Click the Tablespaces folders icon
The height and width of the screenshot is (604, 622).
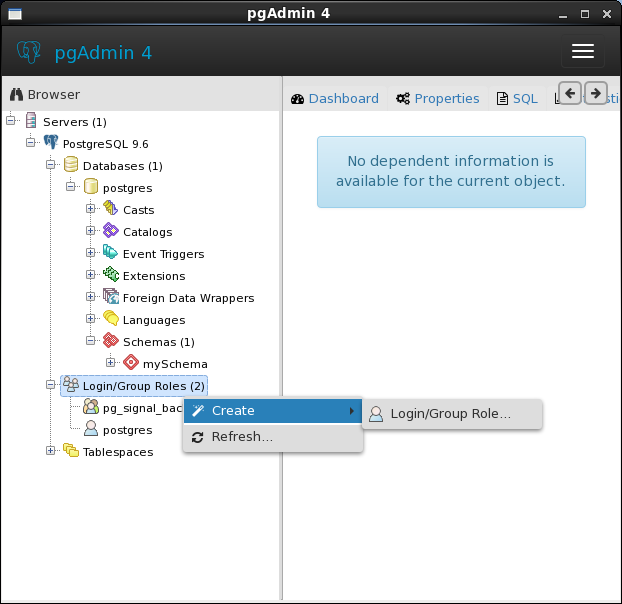71,451
